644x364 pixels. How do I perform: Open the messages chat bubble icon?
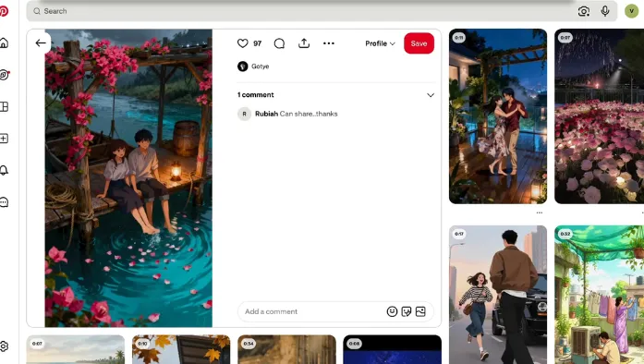tap(4, 202)
